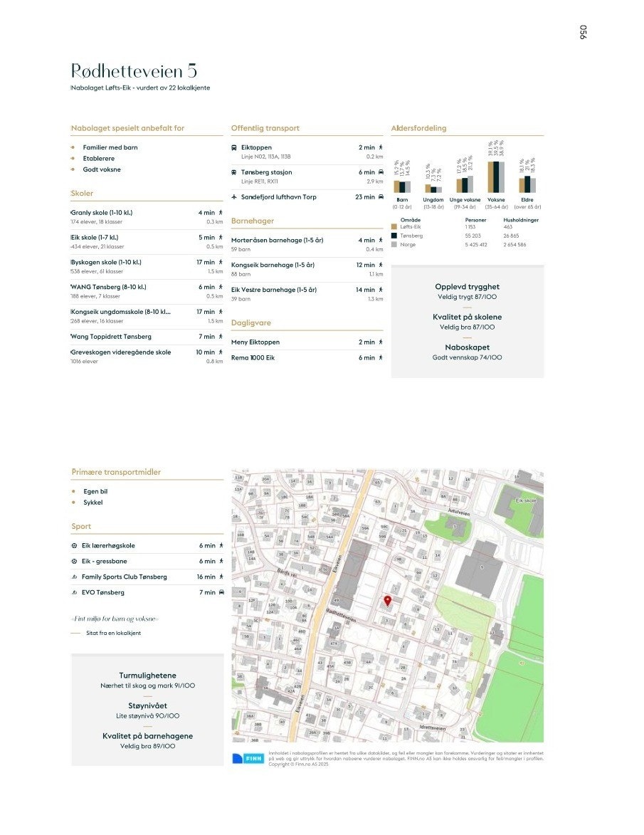Click the red location pin on the map
Image resolution: width=644 pixels, height=835 pixels.
click(388, 602)
